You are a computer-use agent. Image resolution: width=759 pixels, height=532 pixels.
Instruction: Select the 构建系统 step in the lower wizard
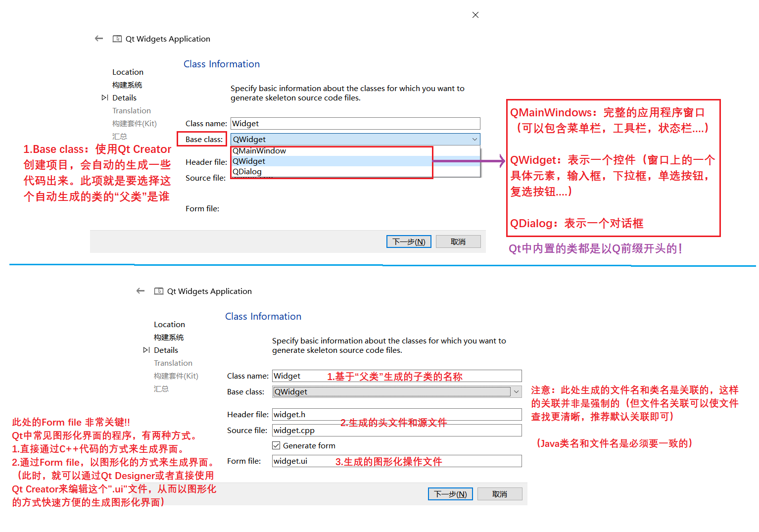point(169,338)
